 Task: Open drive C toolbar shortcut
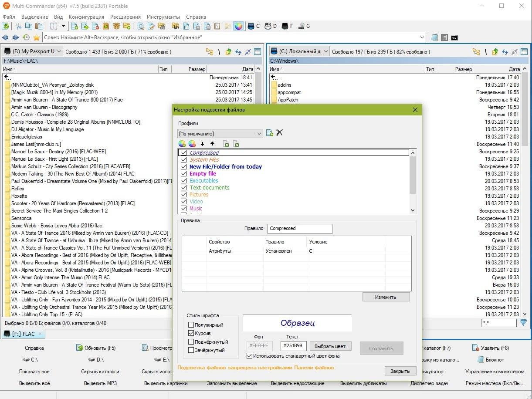pos(254,26)
